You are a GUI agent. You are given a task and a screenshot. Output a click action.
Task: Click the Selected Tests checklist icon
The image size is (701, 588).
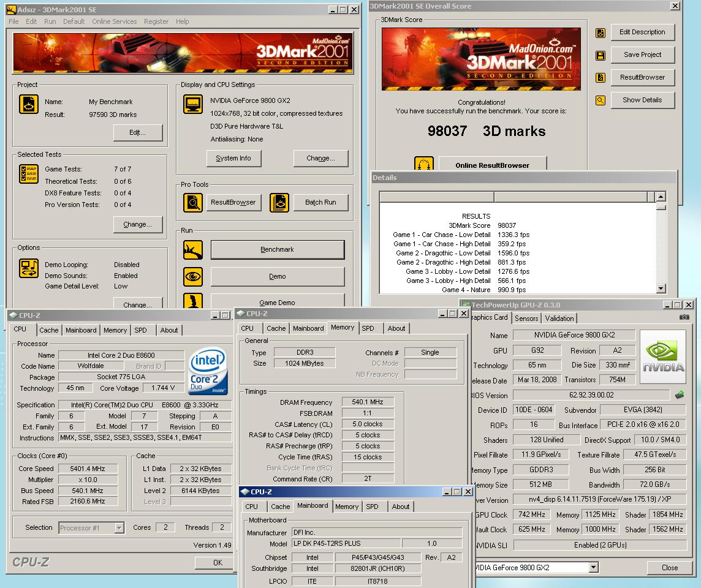pos(29,174)
